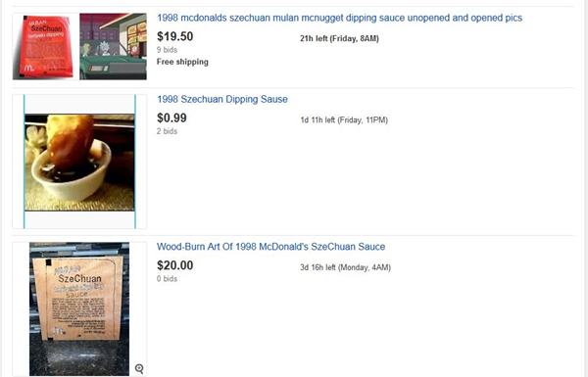The image size is (588, 377).
Task: Open the 1998 mcdonalds szechuan mulan mcnugget listing title
Action: (x=339, y=18)
